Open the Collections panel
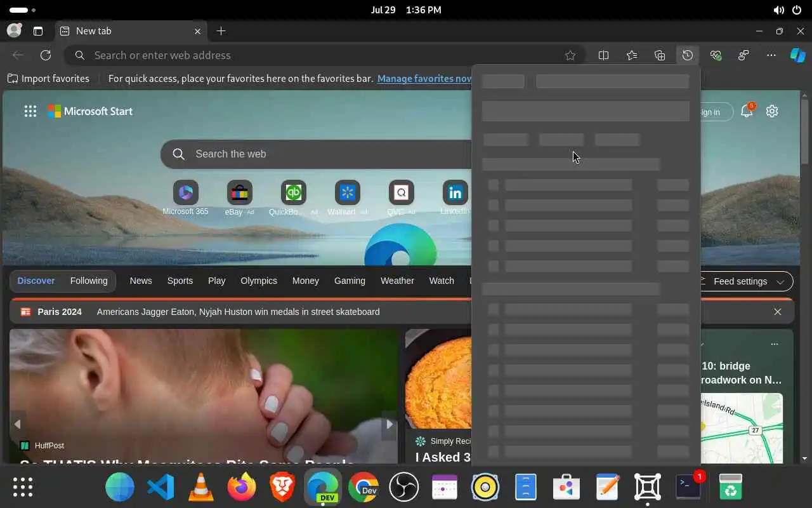Screen dimensions: 812x508 660,55
